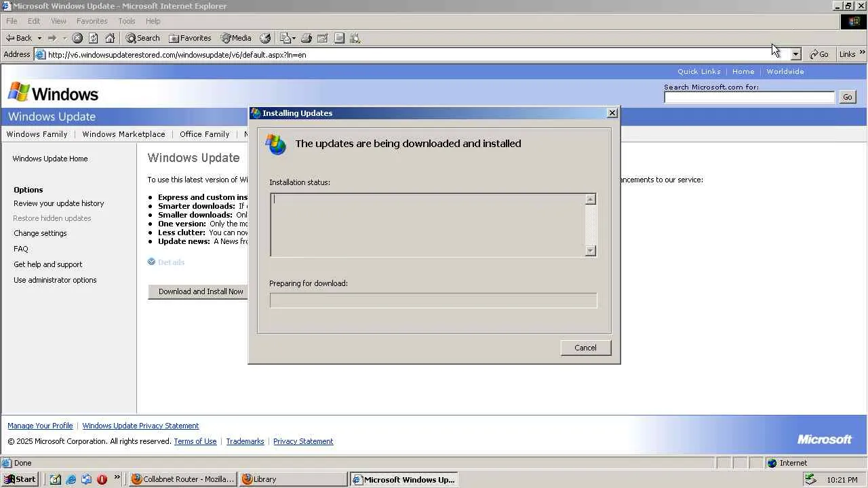Expand the address bar URL dropdown
868x488 pixels.
(x=796, y=54)
